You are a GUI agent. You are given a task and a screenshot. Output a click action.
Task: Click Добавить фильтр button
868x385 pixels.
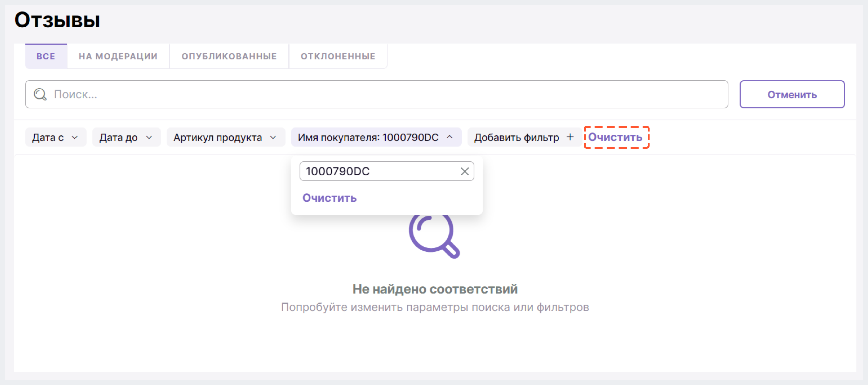pyautogui.click(x=524, y=137)
